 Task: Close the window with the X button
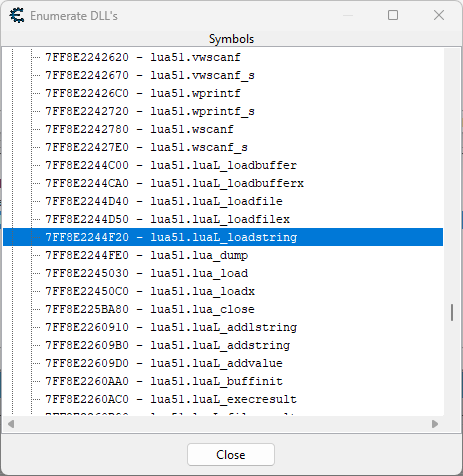pos(439,15)
